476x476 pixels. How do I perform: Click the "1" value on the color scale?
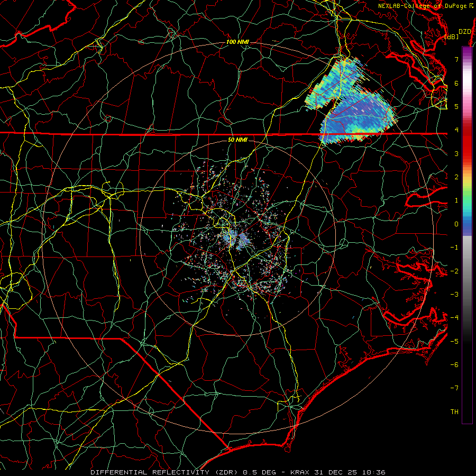pos(456,200)
